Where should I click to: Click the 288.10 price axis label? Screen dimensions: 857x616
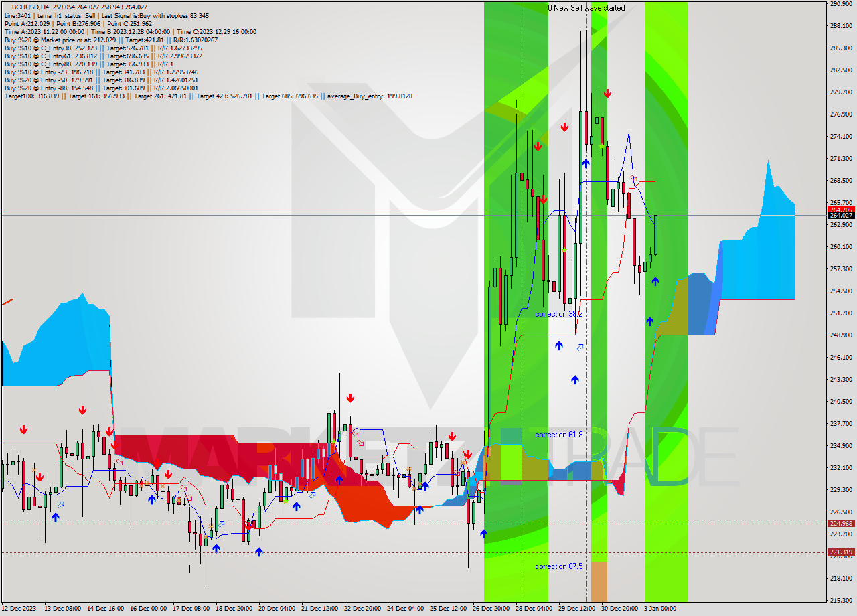(841, 26)
